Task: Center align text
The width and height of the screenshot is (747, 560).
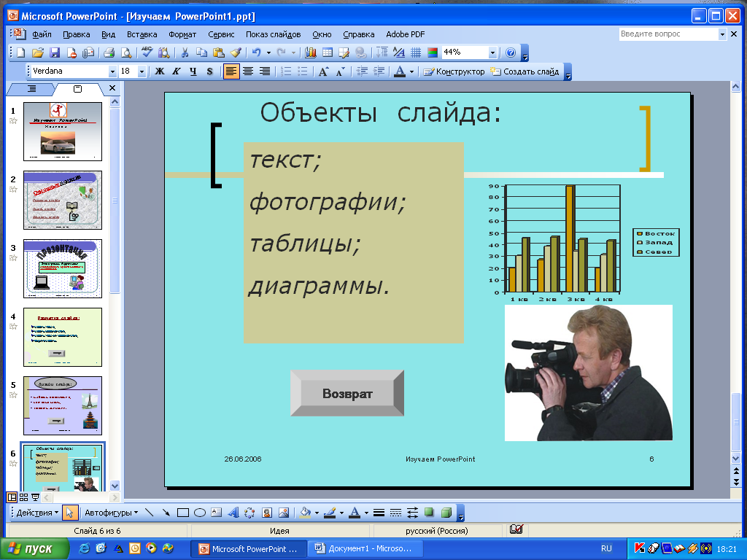Action: [248, 71]
